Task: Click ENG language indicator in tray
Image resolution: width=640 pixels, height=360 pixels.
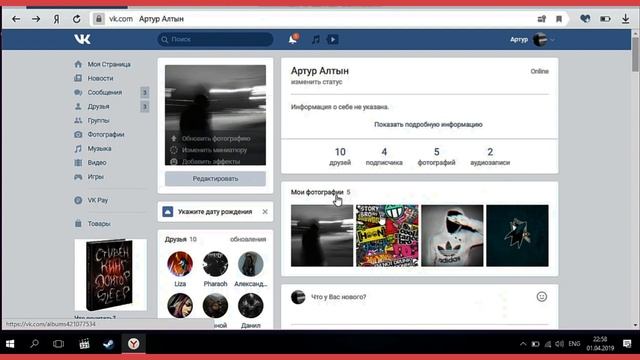Action: 574,344
